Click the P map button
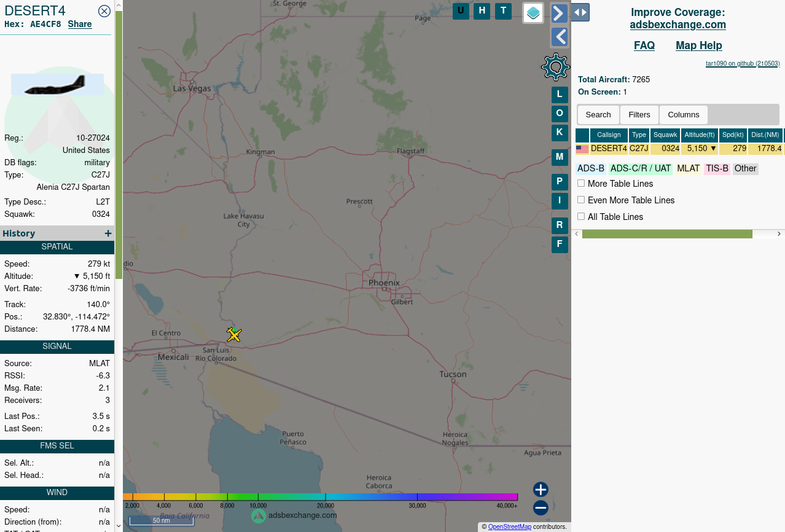Viewport: 785px width, 532px height. [560, 182]
